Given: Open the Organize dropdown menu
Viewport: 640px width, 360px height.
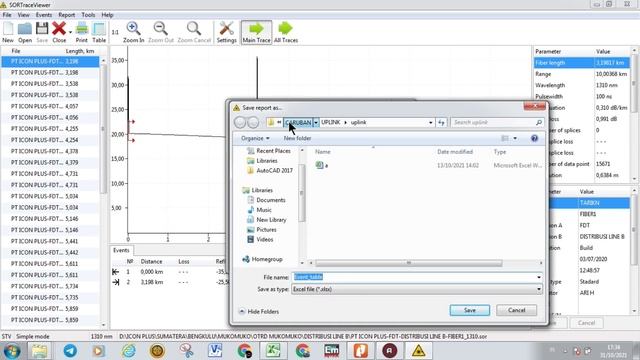Looking at the screenshot, I should click(x=255, y=138).
